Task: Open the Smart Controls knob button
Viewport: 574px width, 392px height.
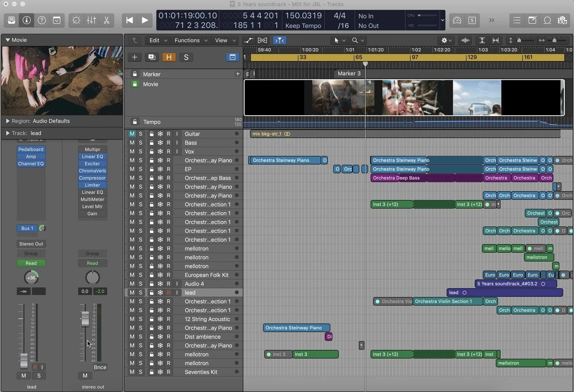Action: pyautogui.click(x=76, y=20)
